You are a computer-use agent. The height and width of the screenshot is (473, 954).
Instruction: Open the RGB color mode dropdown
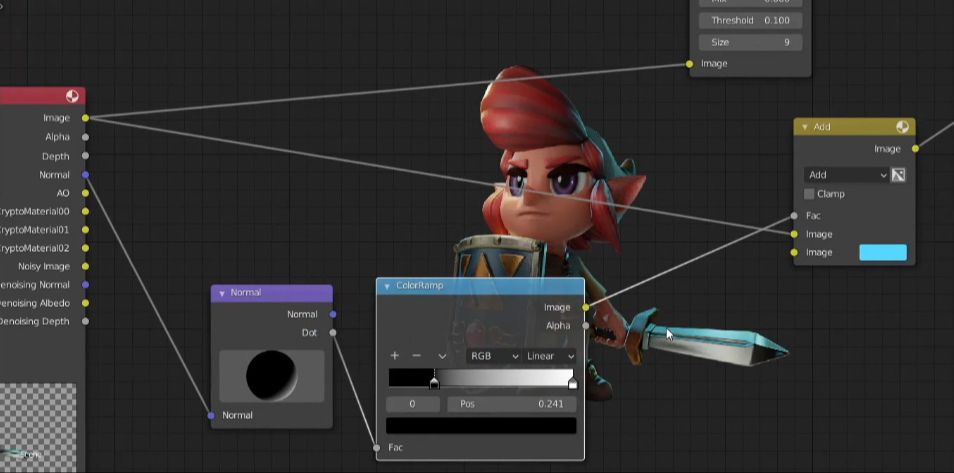pyautogui.click(x=493, y=356)
